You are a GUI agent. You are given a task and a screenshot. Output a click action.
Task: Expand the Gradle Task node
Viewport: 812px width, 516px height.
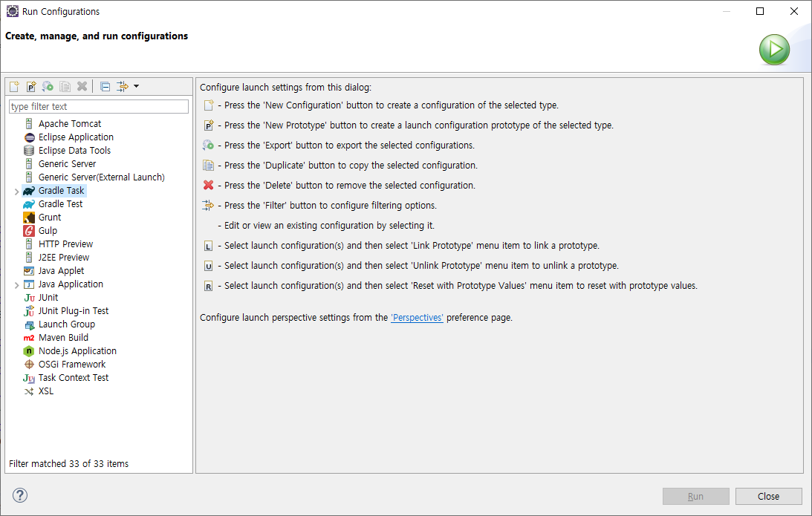click(16, 192)
